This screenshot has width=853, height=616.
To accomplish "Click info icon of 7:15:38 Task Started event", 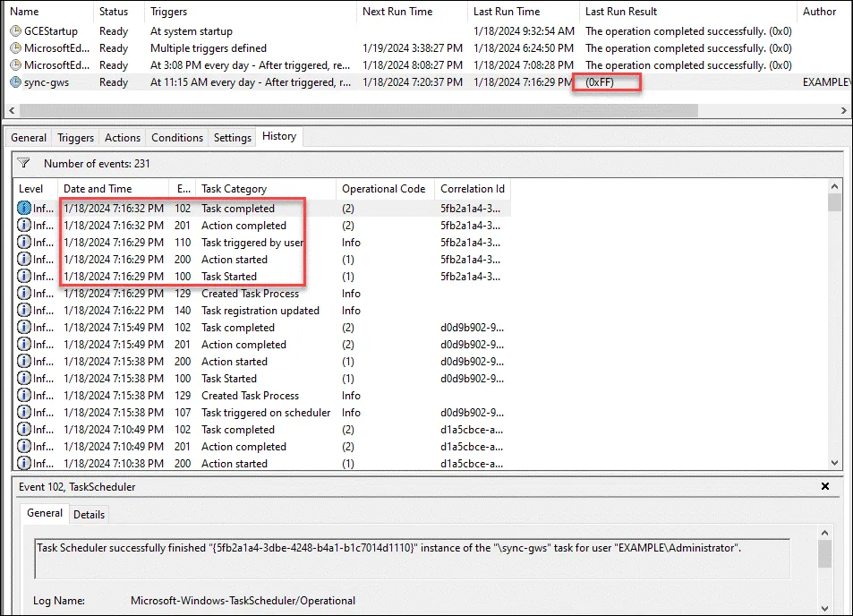I will (x=24, y=378).
